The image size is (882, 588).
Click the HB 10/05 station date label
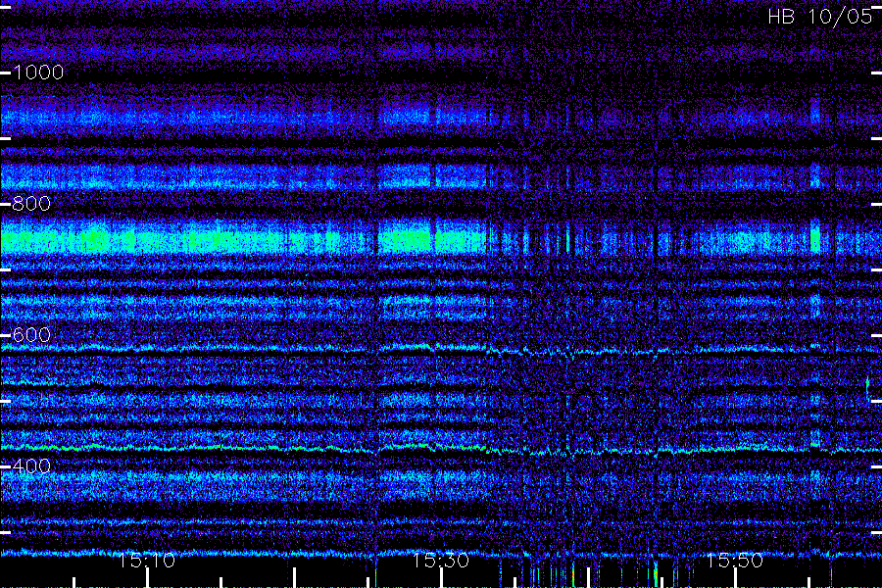819,17
